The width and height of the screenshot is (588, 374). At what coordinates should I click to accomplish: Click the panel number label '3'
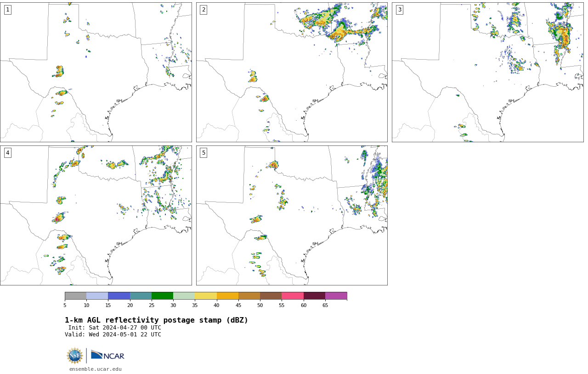click(400, 10)
